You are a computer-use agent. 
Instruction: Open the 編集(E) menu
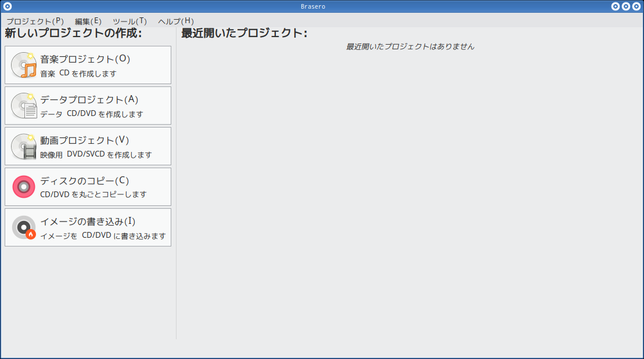[x=88, y=21]
